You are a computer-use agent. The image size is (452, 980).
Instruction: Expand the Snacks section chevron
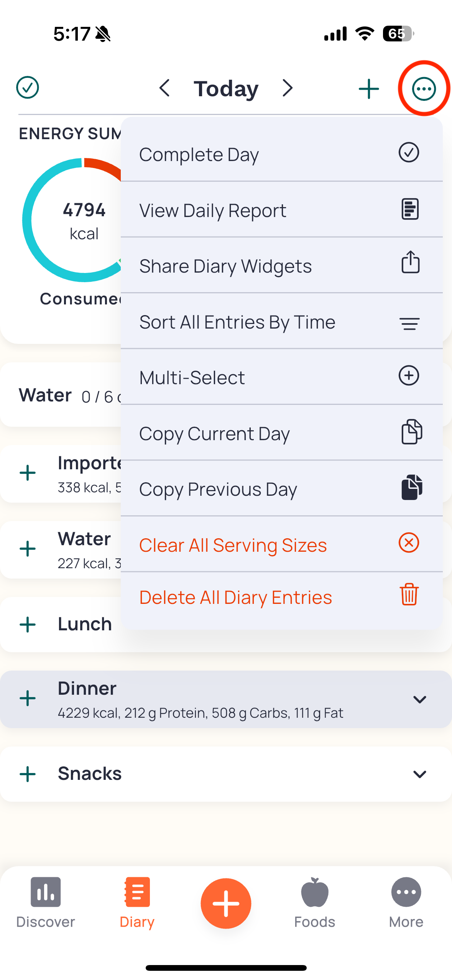(x=420, y=774)
